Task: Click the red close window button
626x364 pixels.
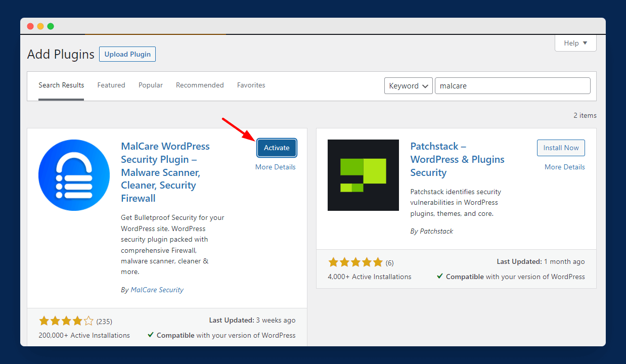Action: 30,26
